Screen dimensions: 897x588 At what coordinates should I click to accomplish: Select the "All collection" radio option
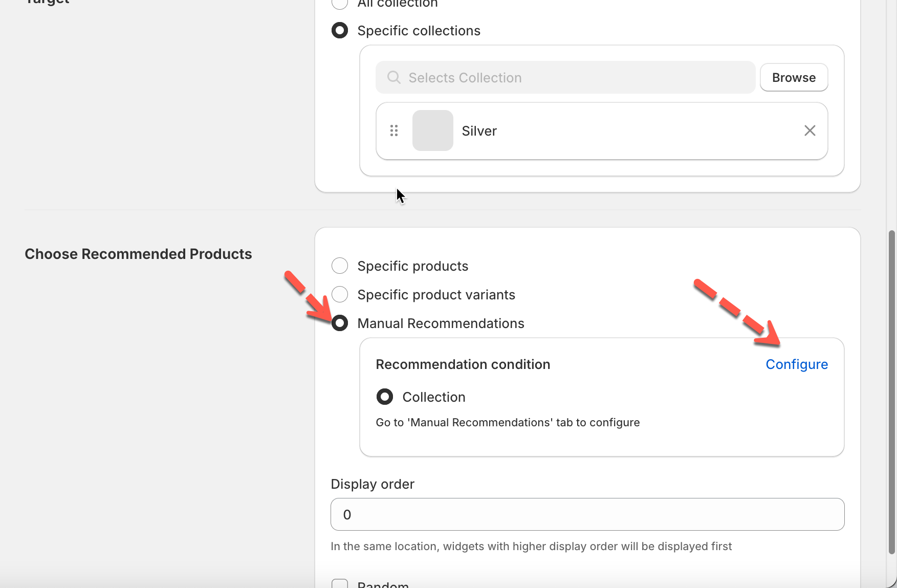(x=340, y=3)
